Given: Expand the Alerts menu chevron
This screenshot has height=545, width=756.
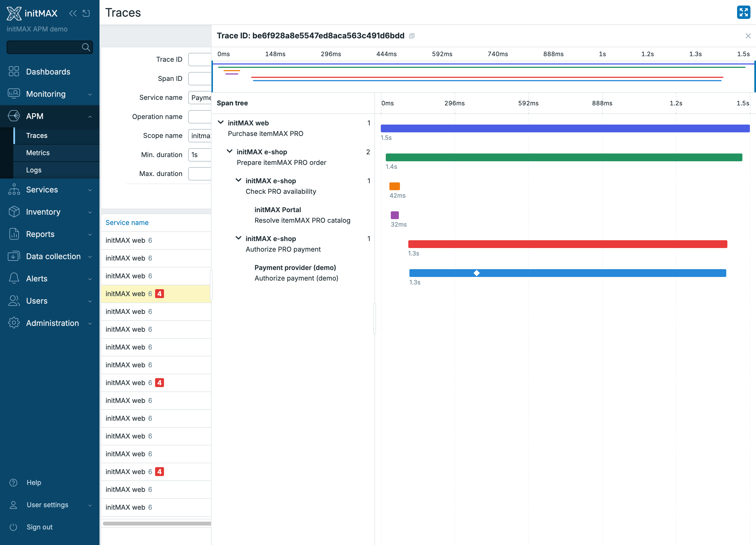Looking at the screenshot, I should click(x=90, y=279).
